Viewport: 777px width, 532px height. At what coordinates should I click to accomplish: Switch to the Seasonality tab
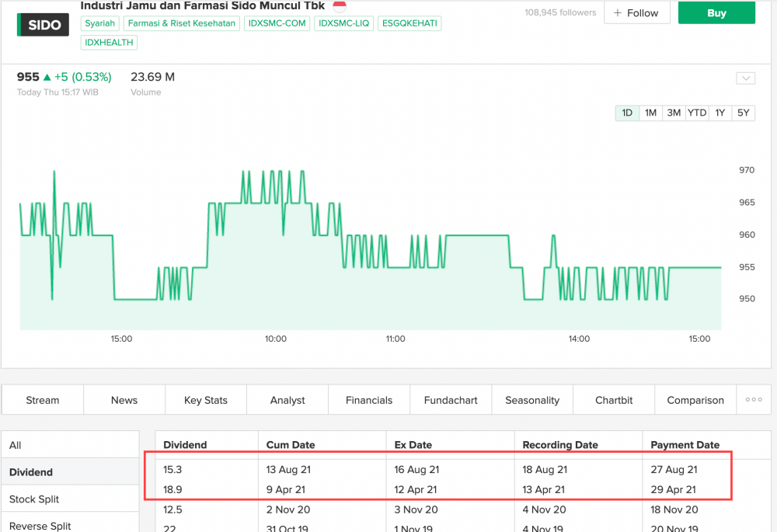pyautogui.click(x=532, y=400)
